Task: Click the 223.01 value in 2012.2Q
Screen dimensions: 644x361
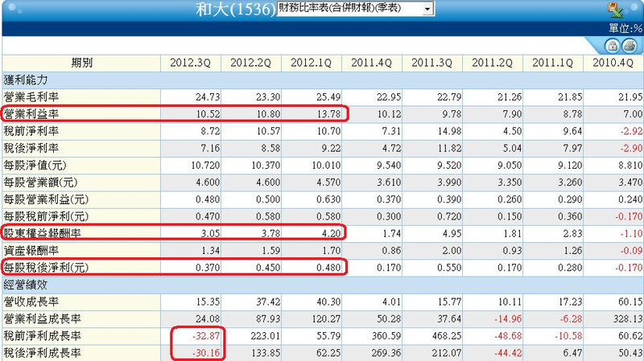Action: (266, 336)
